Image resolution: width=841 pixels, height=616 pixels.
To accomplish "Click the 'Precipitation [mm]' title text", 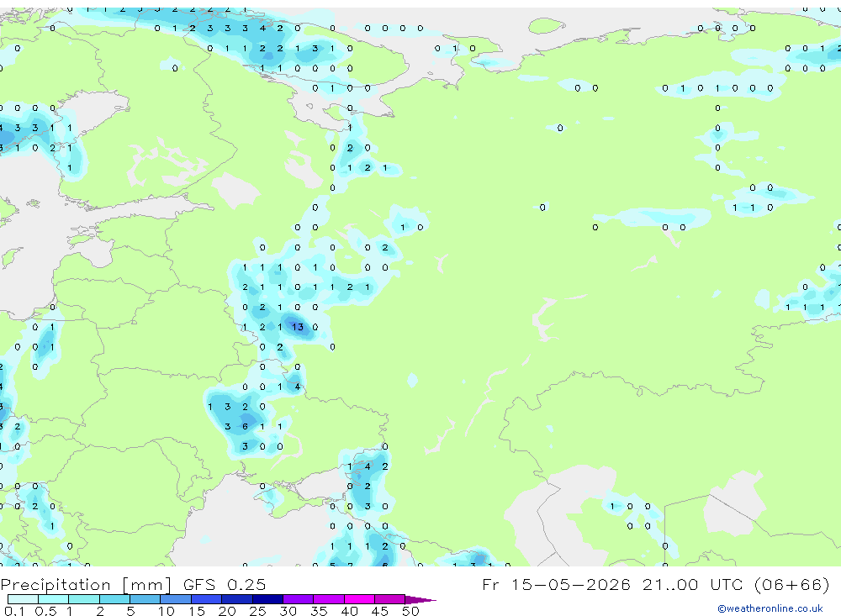I will 86,585.
